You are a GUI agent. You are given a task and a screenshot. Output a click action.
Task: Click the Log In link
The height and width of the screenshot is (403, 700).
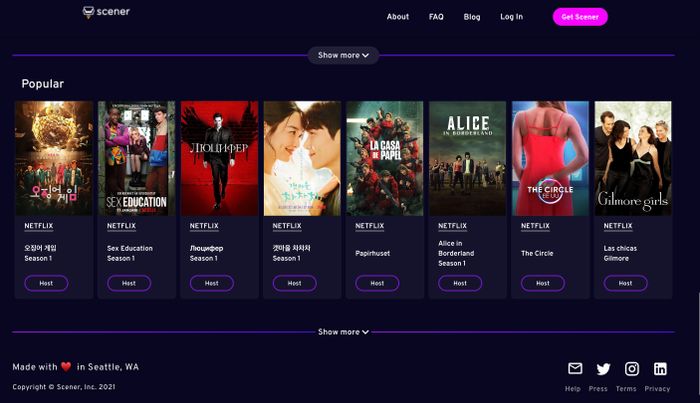[x=512, y=17]
